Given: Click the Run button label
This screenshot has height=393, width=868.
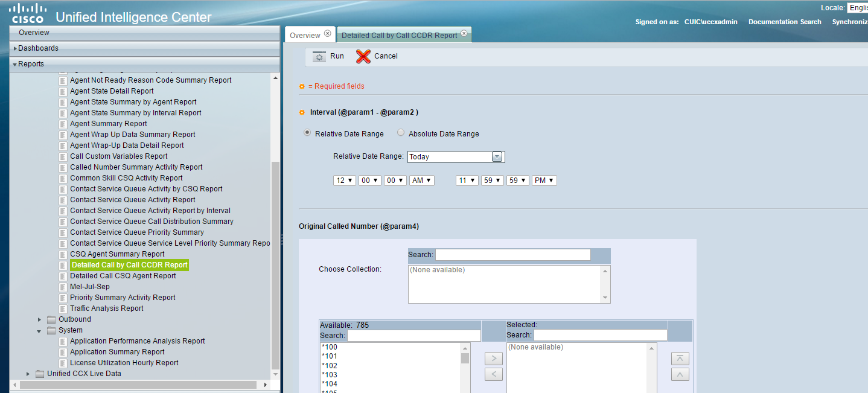Looking at the screenshot, I should (337, 56).
